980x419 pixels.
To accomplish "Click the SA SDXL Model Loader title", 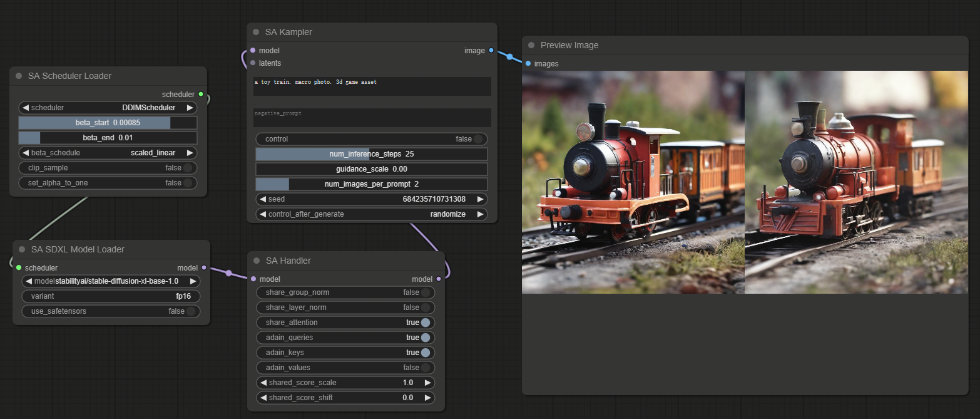I will (78, 249).
